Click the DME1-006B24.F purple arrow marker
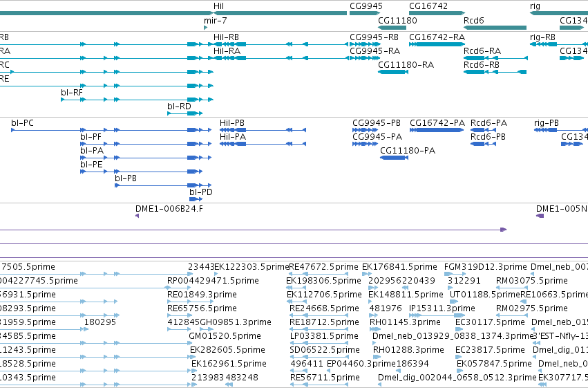The width and height of the screenshot is (588, 388). 137,216
